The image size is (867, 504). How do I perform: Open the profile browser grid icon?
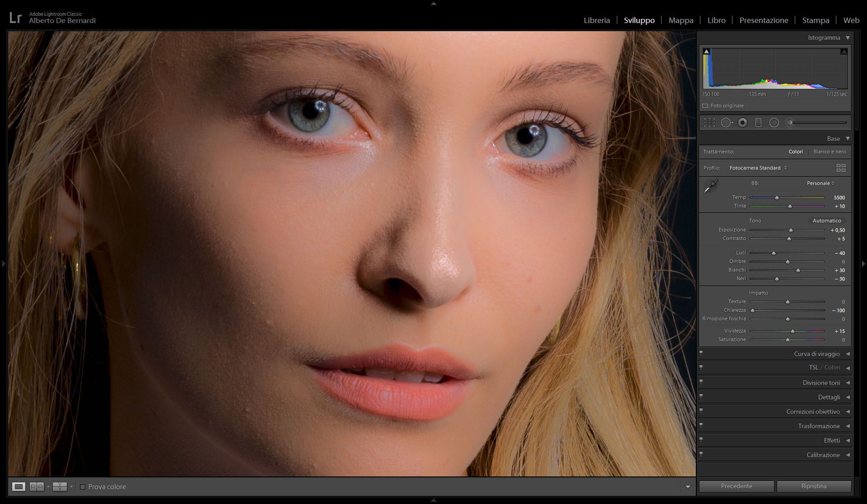(840, 168)
